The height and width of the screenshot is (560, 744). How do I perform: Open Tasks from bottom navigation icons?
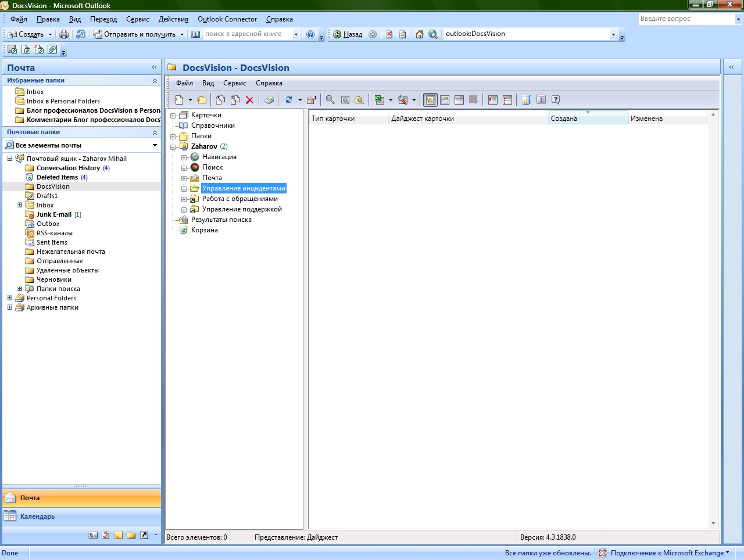click(106, 535)
